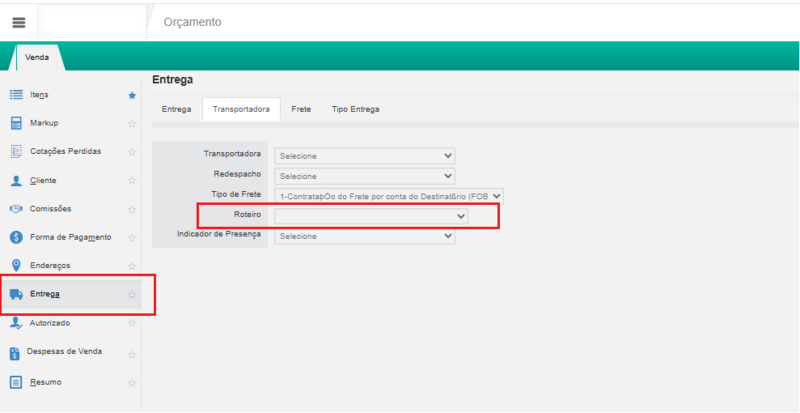Screen dimensions: 800x413
Task: Click the Cliente person icon
Action: click(x=16, y=181)
